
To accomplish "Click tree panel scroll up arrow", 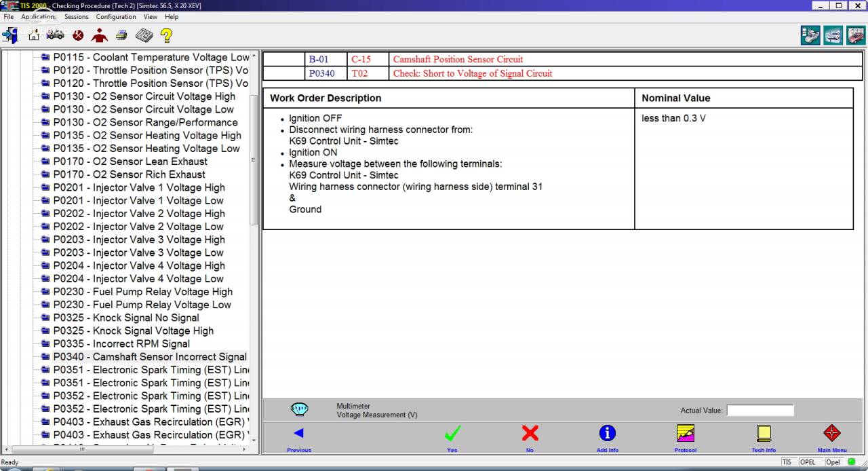I will (254, 56).
